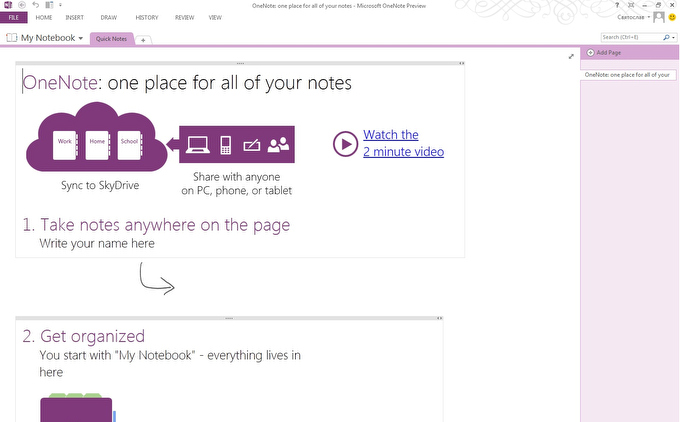Open the 'Watch the 2 minute video' link
680x422 pixels.
(x=403, y=143)
